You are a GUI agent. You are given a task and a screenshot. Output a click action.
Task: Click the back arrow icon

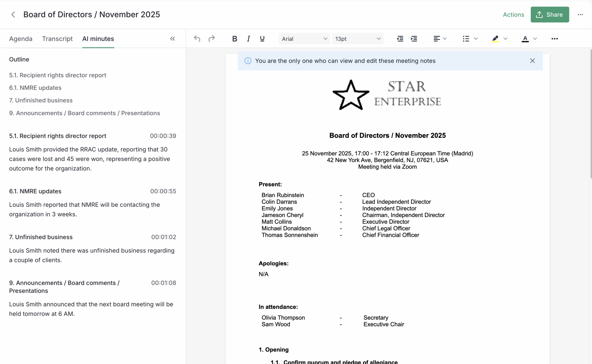13,14
